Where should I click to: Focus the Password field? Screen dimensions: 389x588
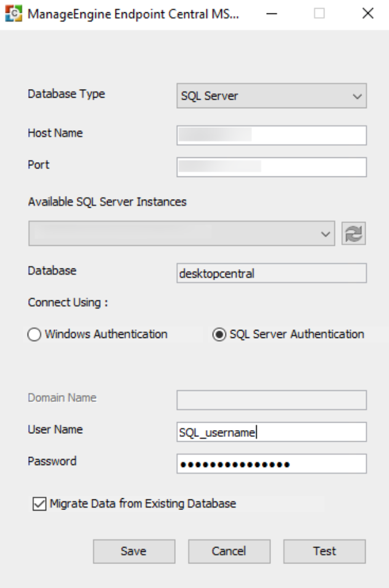click(271, 464)
